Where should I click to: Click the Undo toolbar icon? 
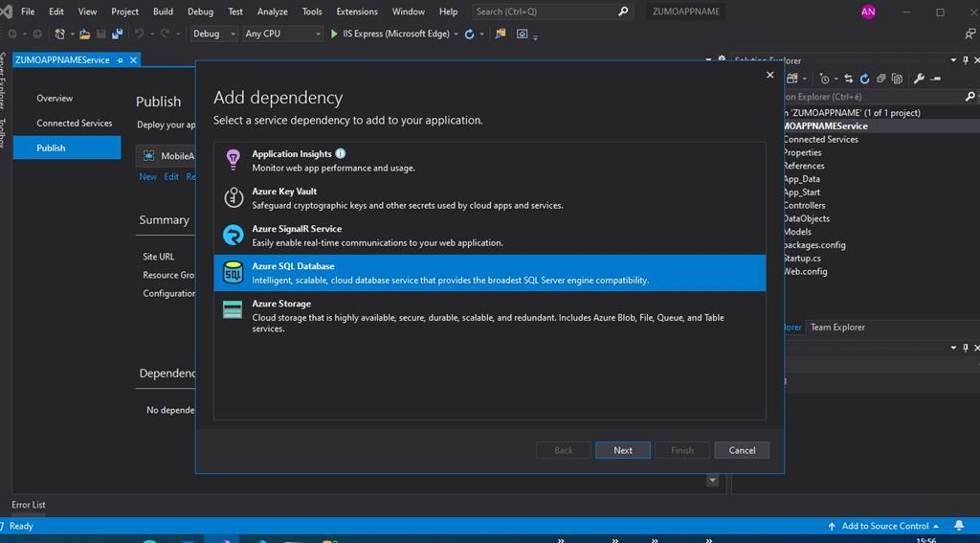[140, 34]
